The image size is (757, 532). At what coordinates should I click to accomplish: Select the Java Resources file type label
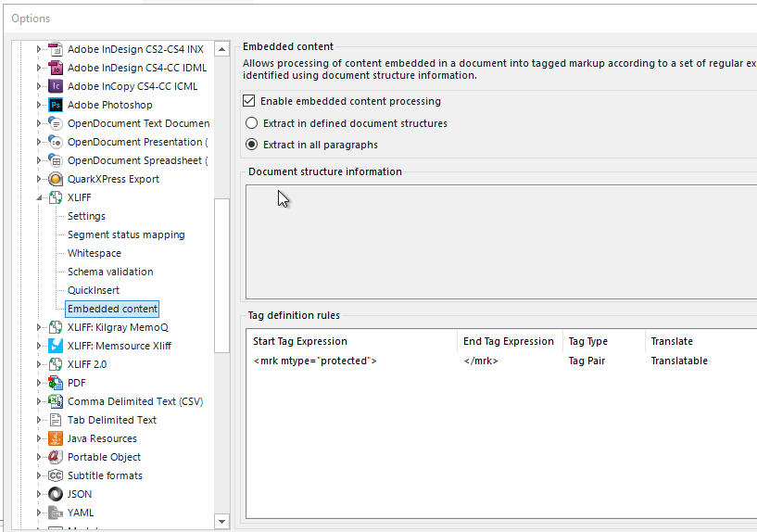click(x=102, y=438)
